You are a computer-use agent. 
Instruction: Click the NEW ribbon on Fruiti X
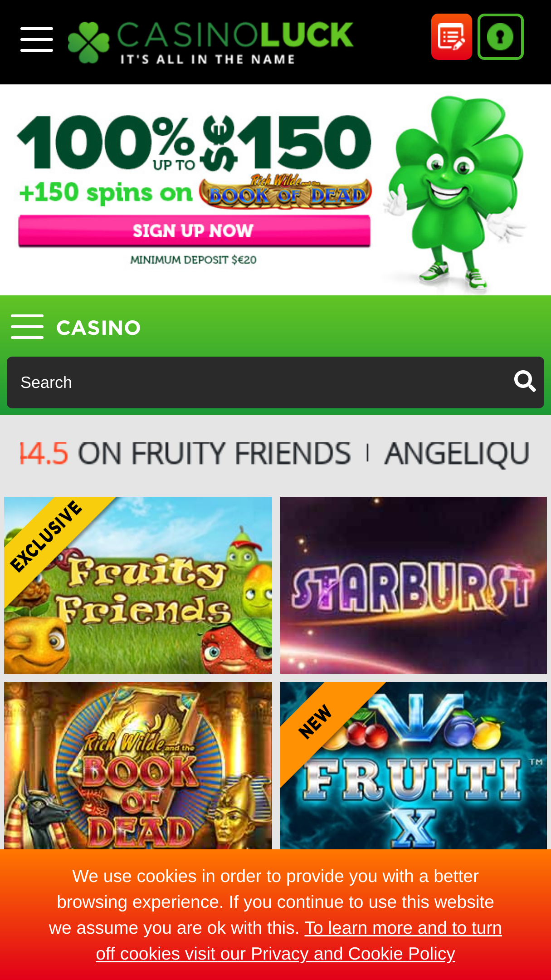pyautogui.click(x=316, y=721)
